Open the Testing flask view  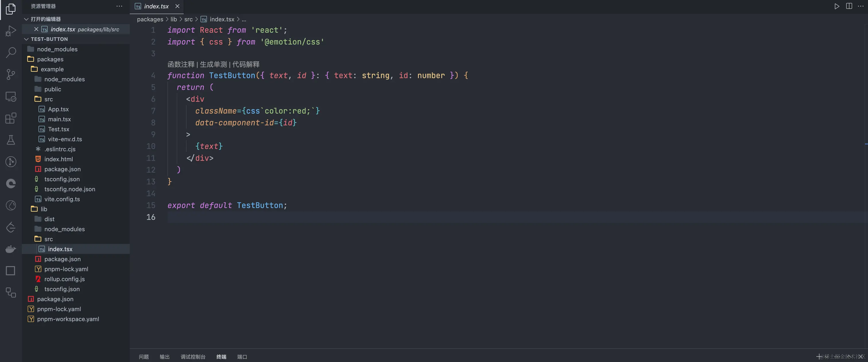tap(11, 140)
